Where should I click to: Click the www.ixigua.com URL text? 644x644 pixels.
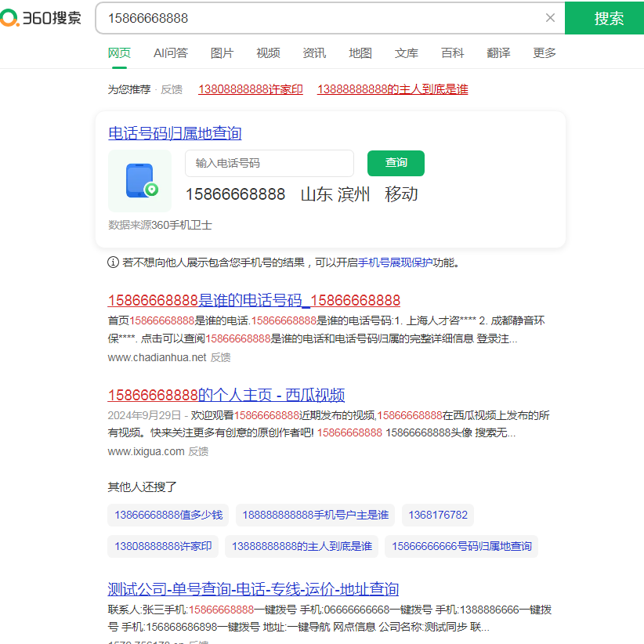pos(146,452)
